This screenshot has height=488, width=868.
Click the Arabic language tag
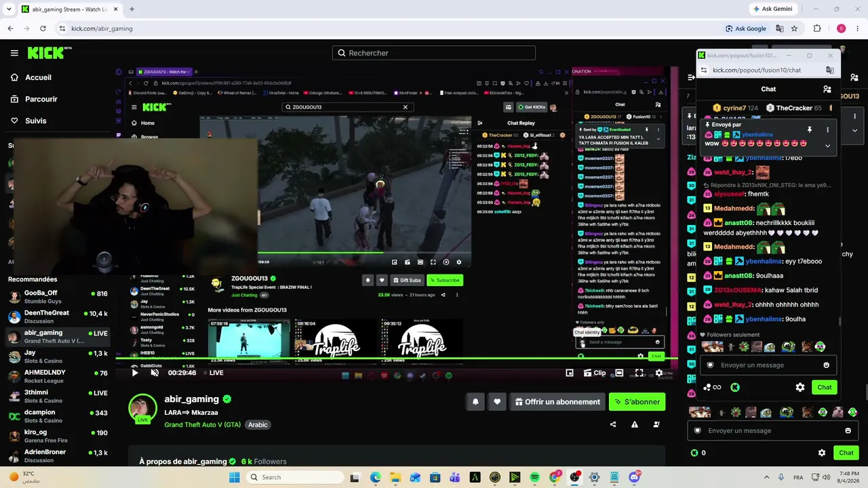(258, 425)
